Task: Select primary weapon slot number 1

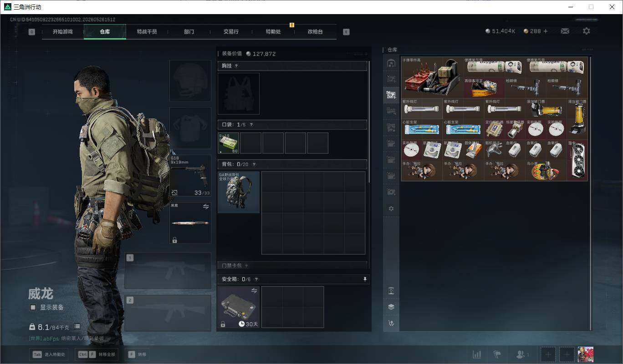Action: click(168, 270)
